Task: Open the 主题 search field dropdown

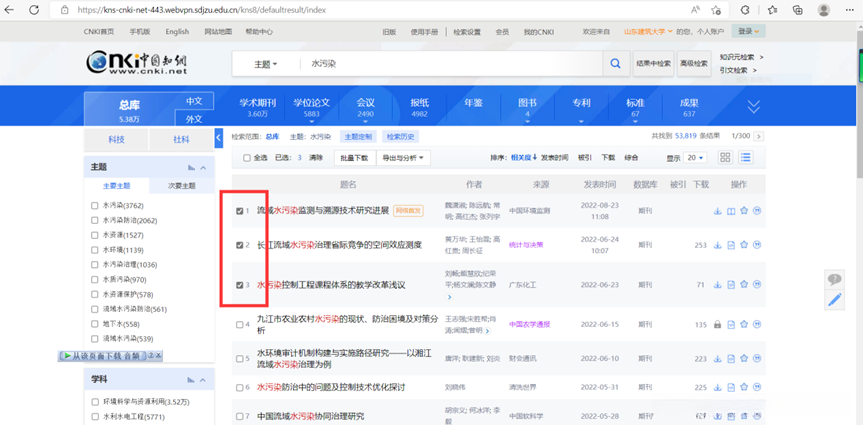Action: (266, 64)
